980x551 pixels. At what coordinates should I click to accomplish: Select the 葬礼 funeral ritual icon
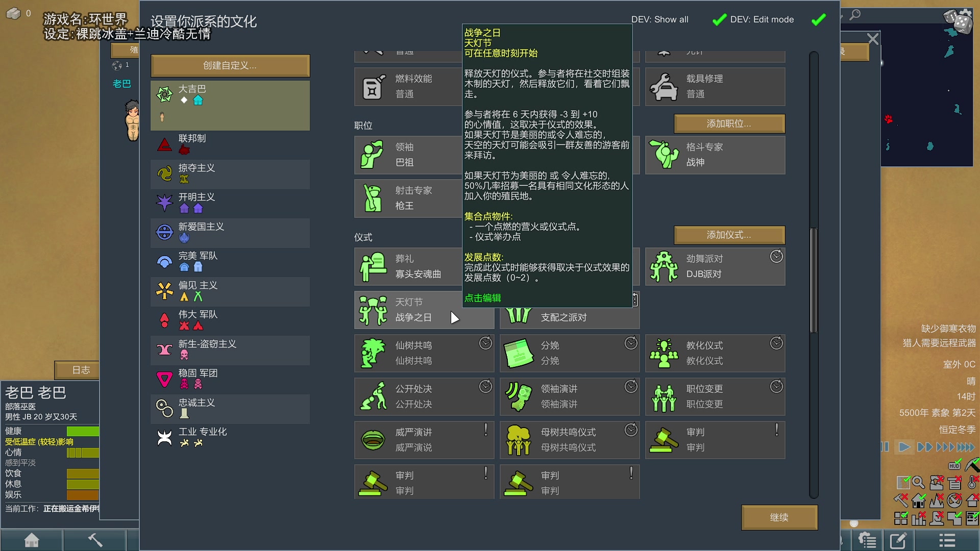click(374, 266)
